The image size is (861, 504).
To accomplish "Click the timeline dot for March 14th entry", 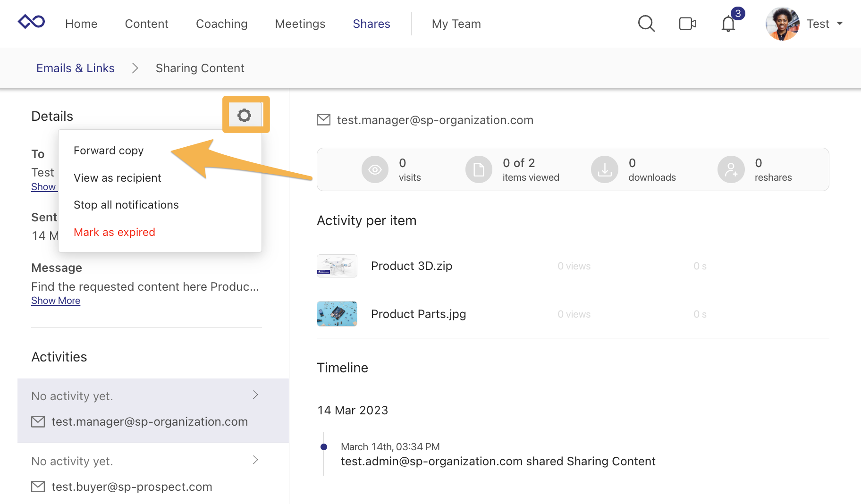I will click(x=324, y=446).
